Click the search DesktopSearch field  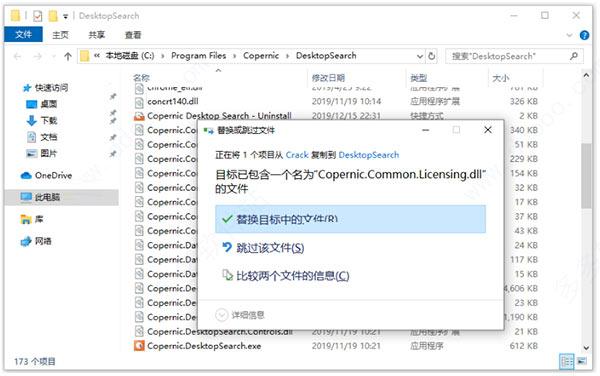[514, 56]
